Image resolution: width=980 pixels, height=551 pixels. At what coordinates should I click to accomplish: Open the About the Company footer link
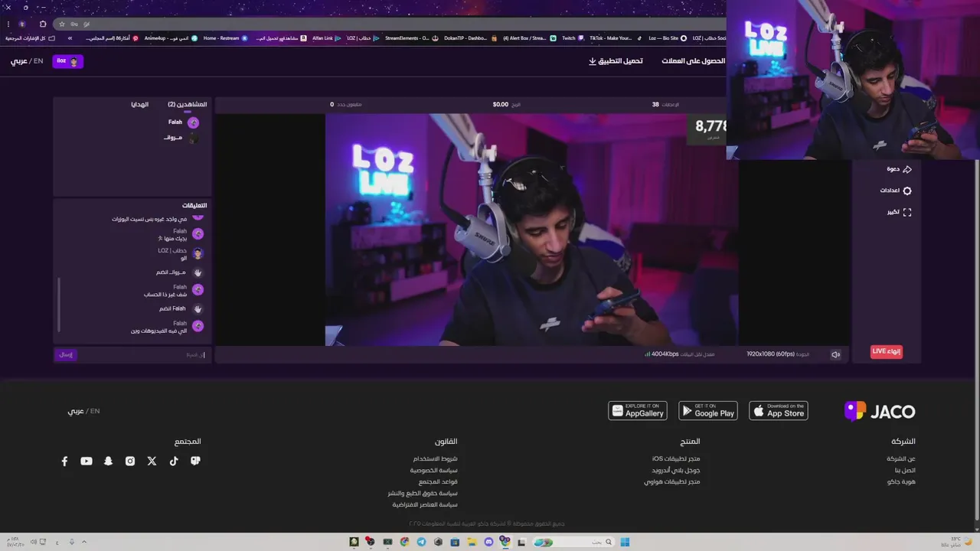click(901, 458)
